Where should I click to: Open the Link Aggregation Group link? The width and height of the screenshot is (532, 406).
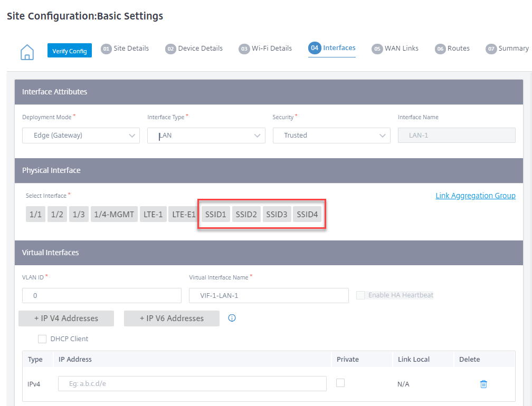(x=476, y=196)
